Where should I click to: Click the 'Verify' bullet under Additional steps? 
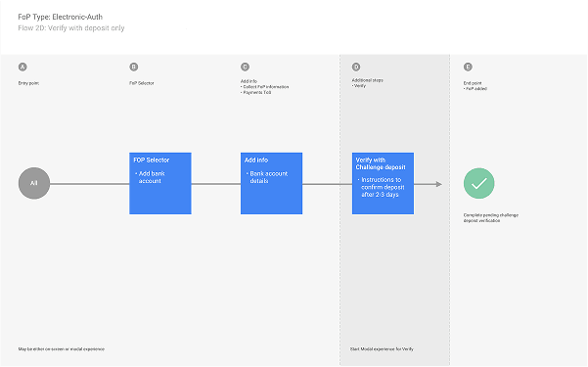[359, 86]
